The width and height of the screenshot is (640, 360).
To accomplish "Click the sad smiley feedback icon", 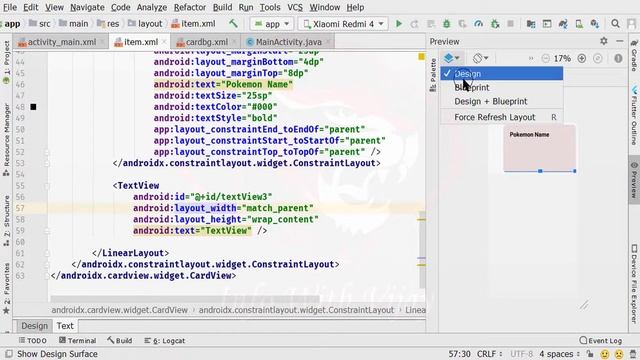I will point(619,354).
